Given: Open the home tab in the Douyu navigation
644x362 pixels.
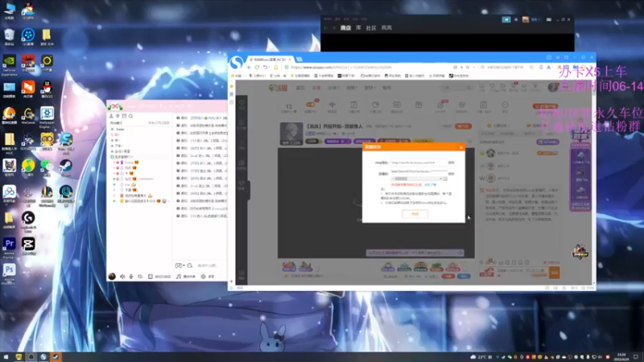Looking at the screenshot, I should pos(300,88).
